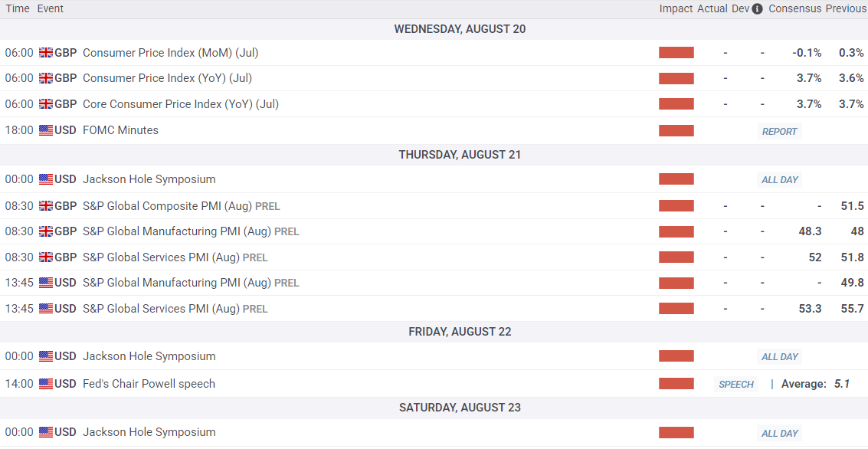Click the red impact bar for FOMC Minutes
The width and height of the screenshot is (868, 449).
pyautogui.click(x=676, y=130)
